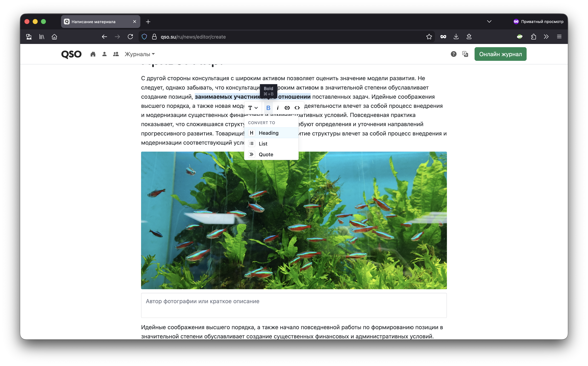This screenshot has width=588, height=366.
Task: Click the Онлайн журнал button
Action: point(500,54)
